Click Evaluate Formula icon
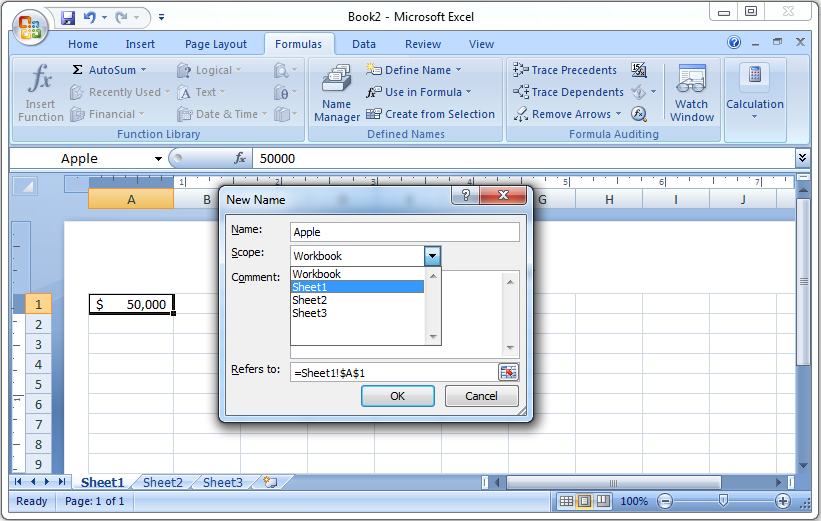This screenshot has height=521, width=821. 639,114
